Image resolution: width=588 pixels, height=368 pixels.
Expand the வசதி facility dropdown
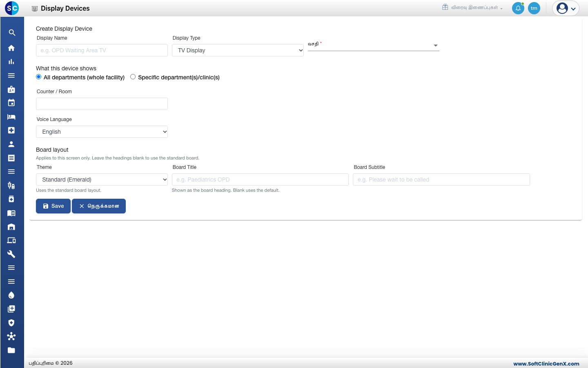point(373,45)
